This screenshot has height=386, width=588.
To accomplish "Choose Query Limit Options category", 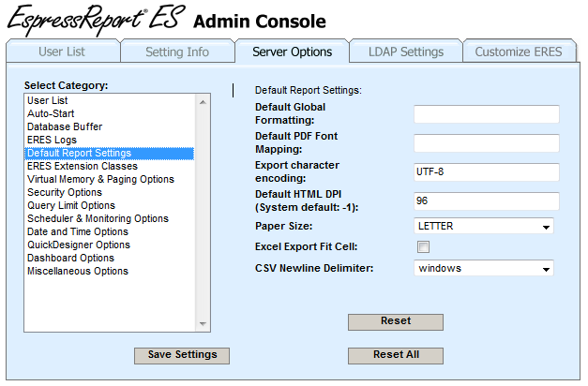I will click(x=110, y=205).
